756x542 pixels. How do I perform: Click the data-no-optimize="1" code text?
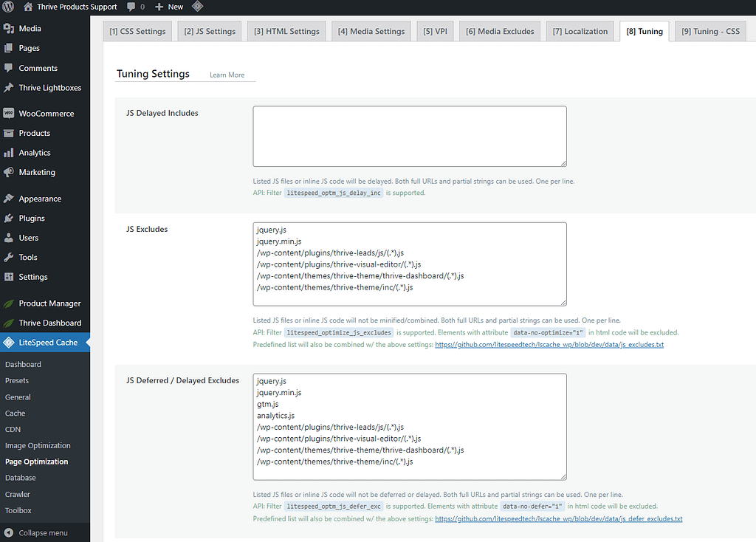click(549, 333)
